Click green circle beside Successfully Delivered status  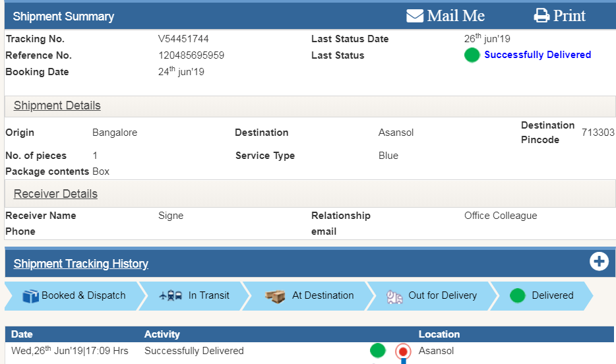472,55
